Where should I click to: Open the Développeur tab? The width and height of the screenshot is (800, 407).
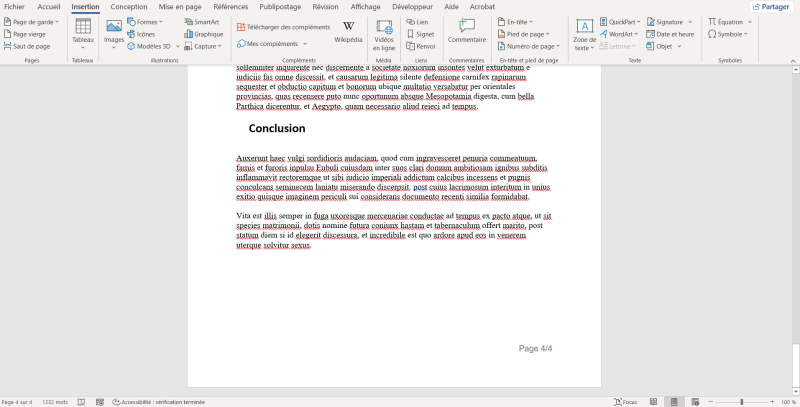(412, 7)
